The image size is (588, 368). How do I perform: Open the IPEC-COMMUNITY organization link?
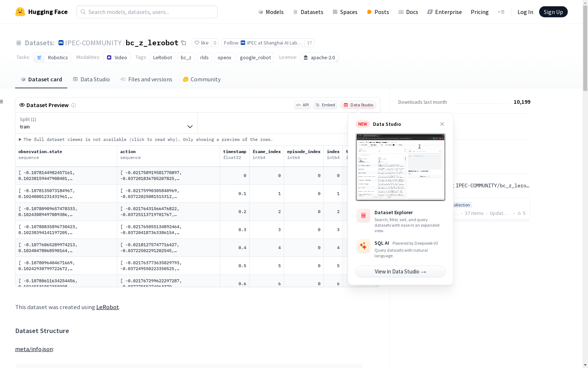93,43
